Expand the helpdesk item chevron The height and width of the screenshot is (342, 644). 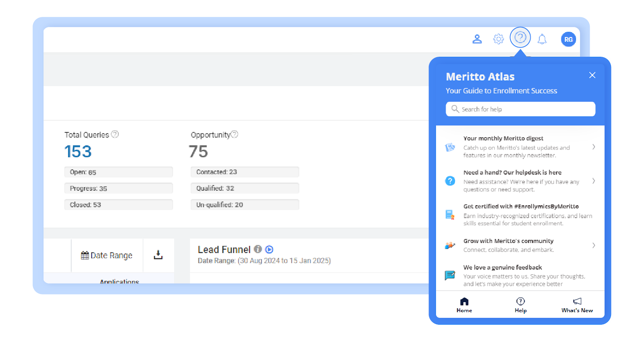click(594, 181)
